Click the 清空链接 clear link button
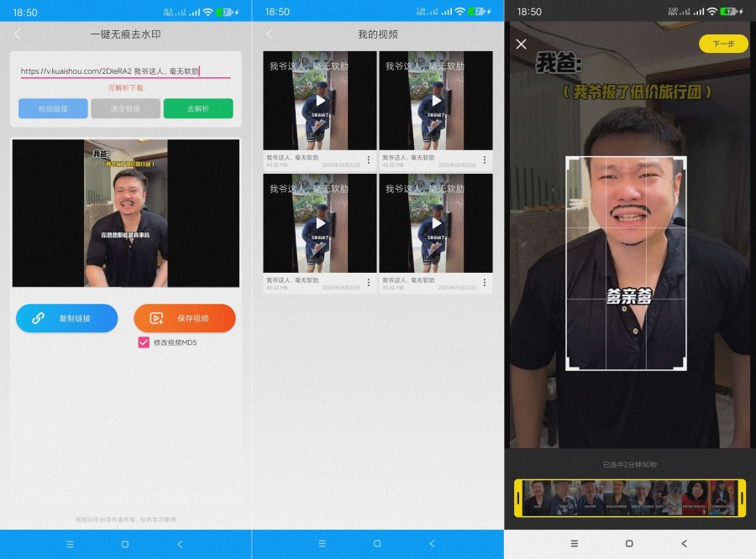Image resolution: width=756 pixels, height=559 pixels. [x=125, y=109]
